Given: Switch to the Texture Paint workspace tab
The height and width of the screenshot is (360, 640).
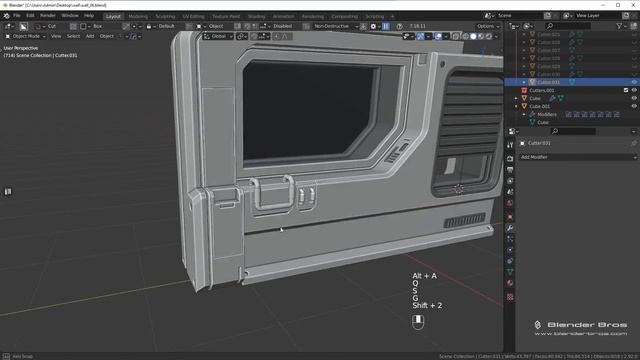Looking at the screenshot, I should pos(226,16).
